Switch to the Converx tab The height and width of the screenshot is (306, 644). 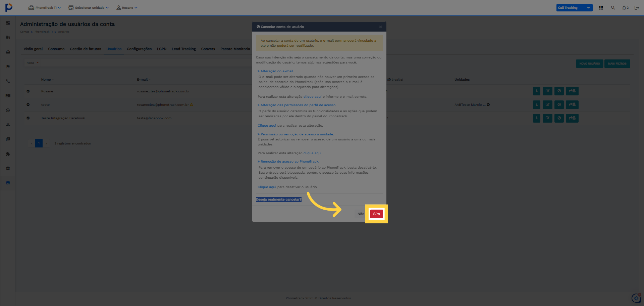click(x=208, y=49)
